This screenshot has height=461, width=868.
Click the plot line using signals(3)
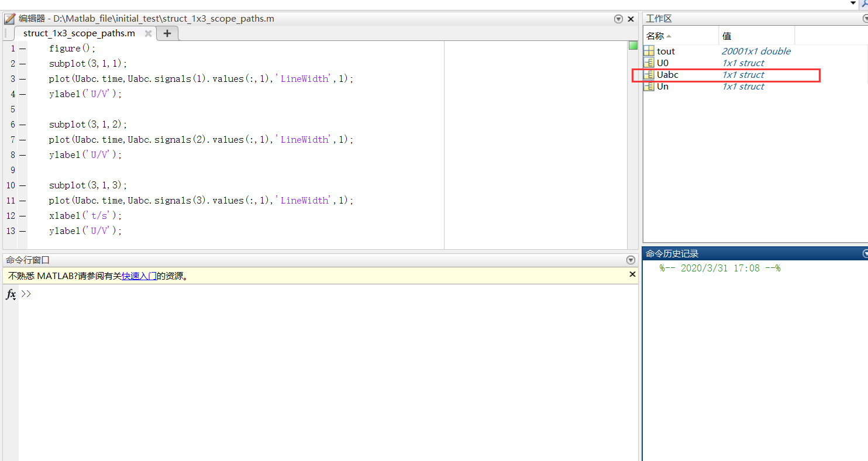pyautogui.click(x=201, y=201)
